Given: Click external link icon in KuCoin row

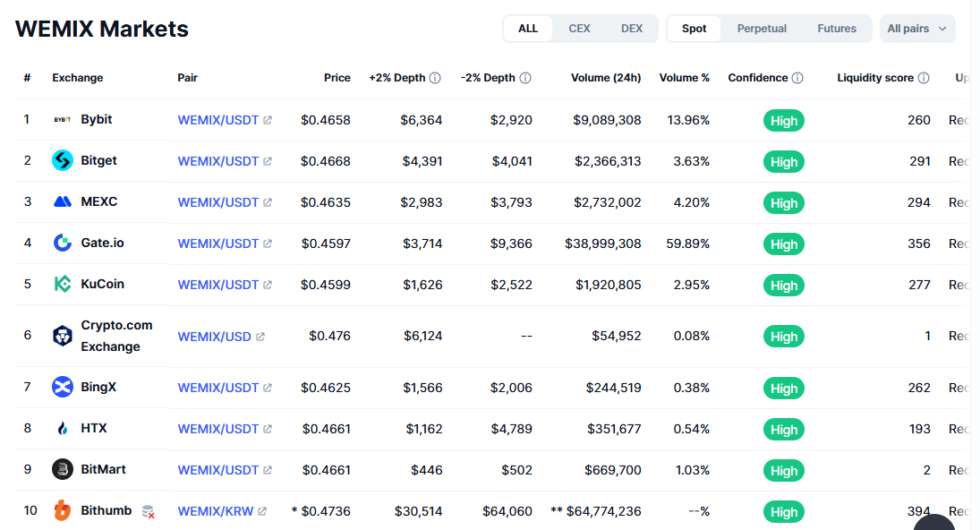Looking at the screenshot, I should coord(268,285).
